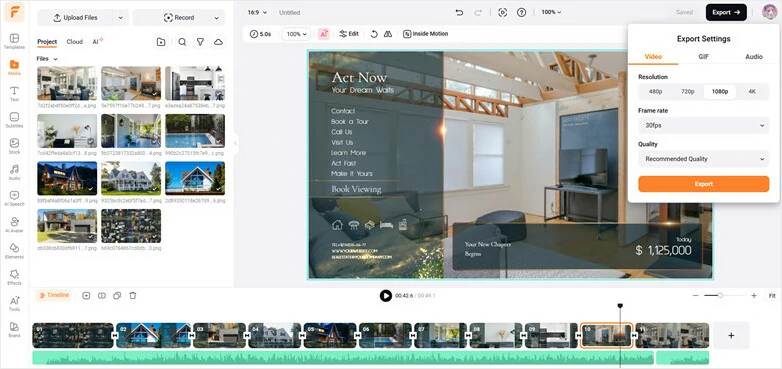782x369 pixels.
Task: Open the Text sidebar panel
Action: pyautogui.click(x=14, y=93)
